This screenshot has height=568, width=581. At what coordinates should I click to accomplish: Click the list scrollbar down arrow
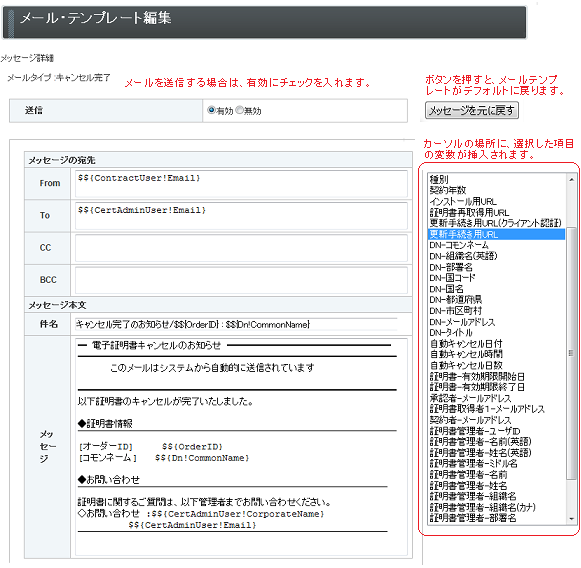click(x=571, y=519)
